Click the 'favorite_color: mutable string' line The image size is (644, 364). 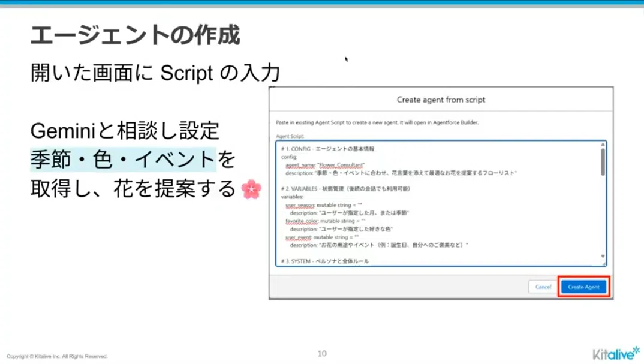[x=325, y=221]
